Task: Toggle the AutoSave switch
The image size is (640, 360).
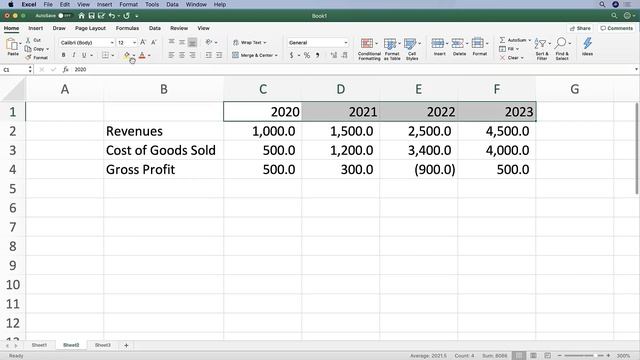Action: (x=64, y=16)
